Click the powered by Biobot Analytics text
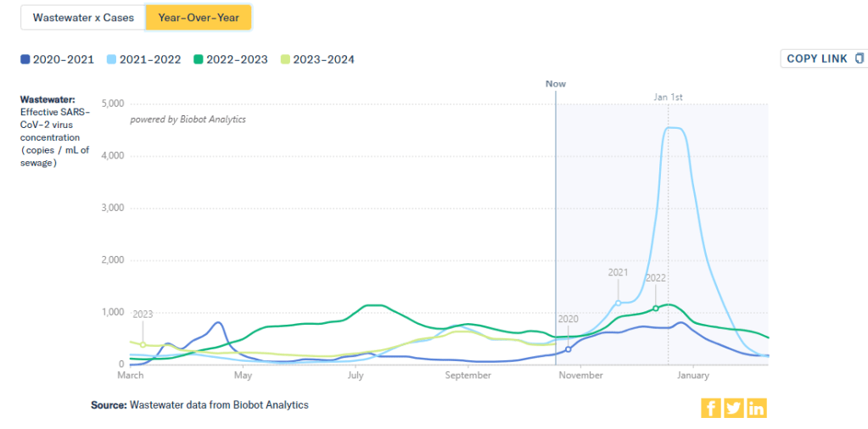 coord(188,120)
